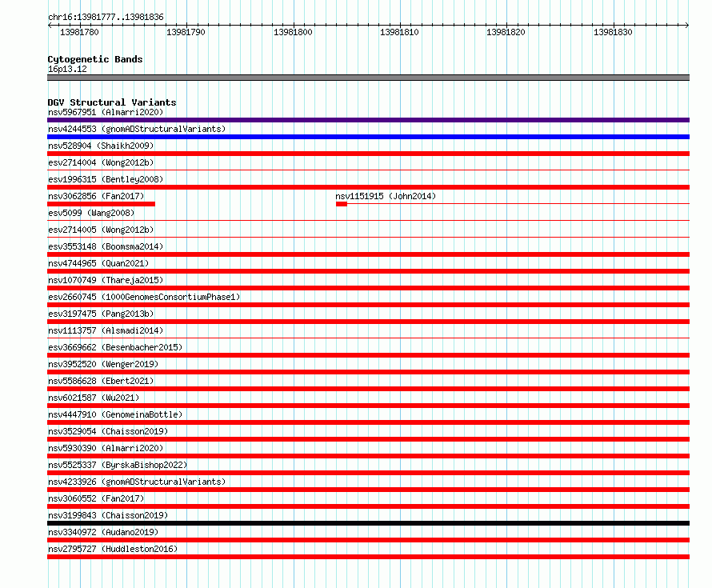The height and width of the screenshot is (588, 712).
Task: Click nsv5930390 (Almarri2020) label
Action: click(x=106, y=448)
